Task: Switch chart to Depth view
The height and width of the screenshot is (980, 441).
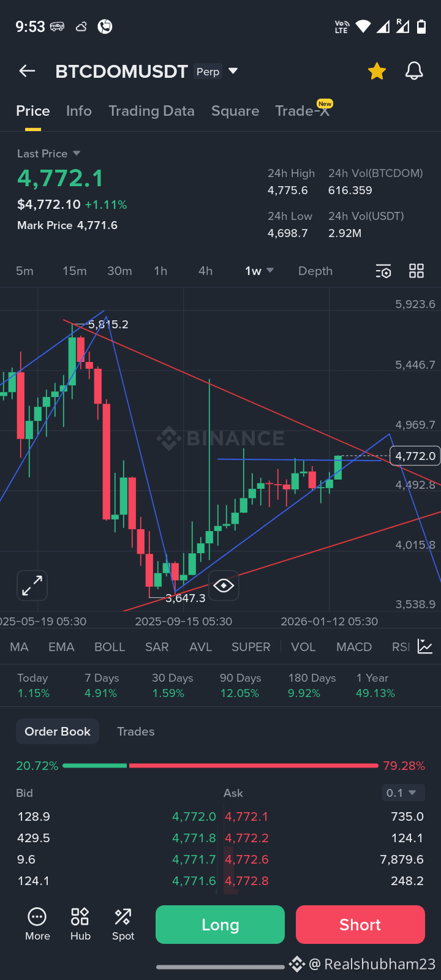Action: coord(315,271)
